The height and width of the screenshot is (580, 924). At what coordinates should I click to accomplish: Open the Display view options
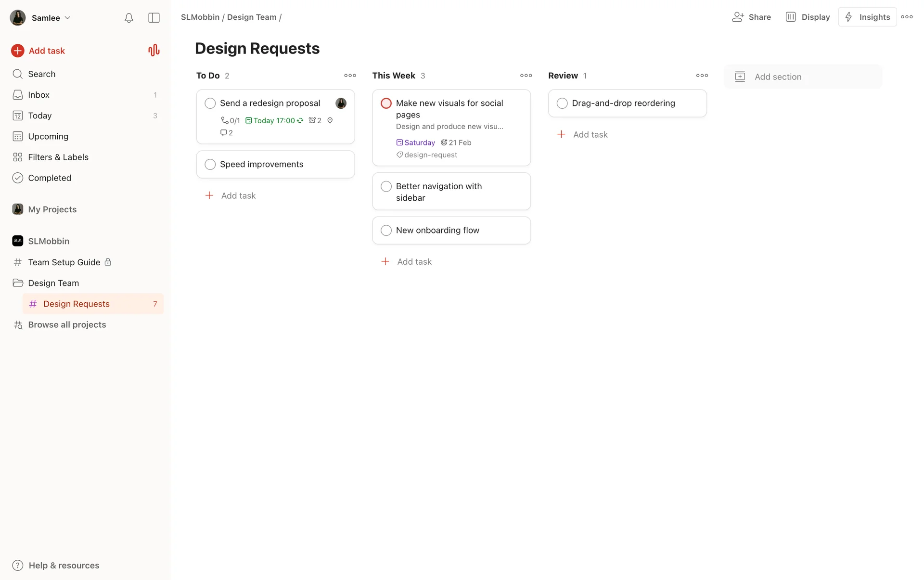click(x=808, y=17)
